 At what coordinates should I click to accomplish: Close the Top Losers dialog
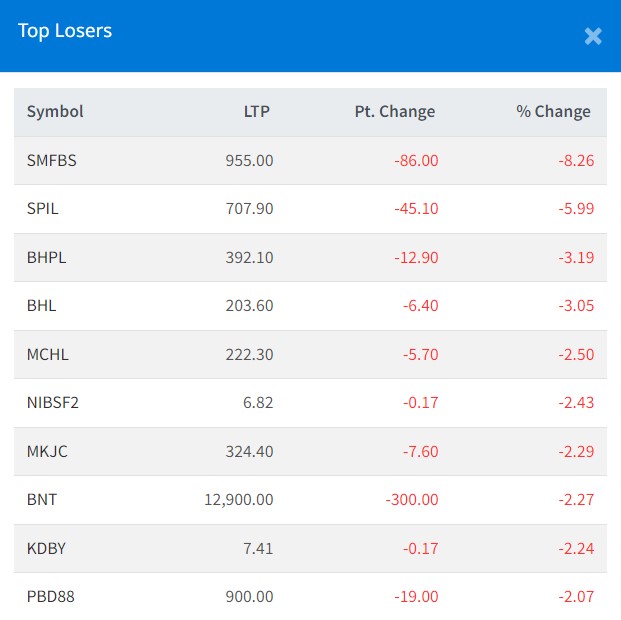click(593, 37)
